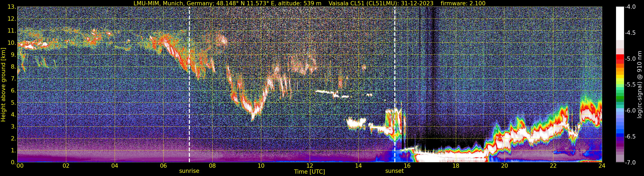Click the '9.' height axis tick label

tap(13, 55)
